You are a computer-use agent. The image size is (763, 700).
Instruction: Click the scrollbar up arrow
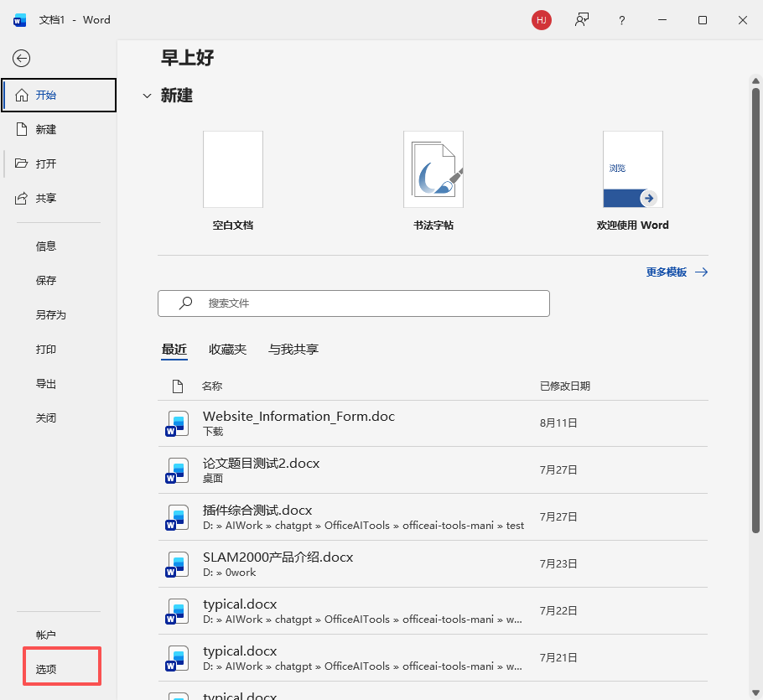(x=755, y=80)
